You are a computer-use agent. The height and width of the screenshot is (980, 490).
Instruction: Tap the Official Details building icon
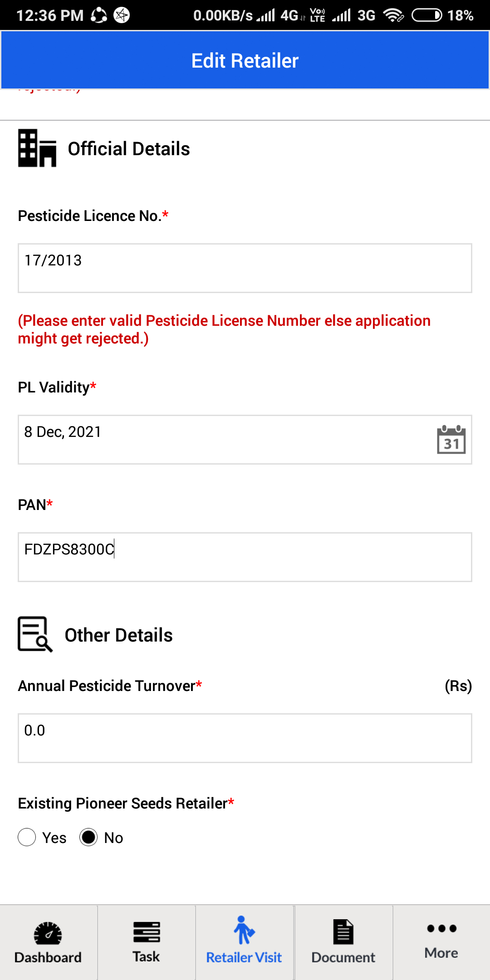coord(37,148)
